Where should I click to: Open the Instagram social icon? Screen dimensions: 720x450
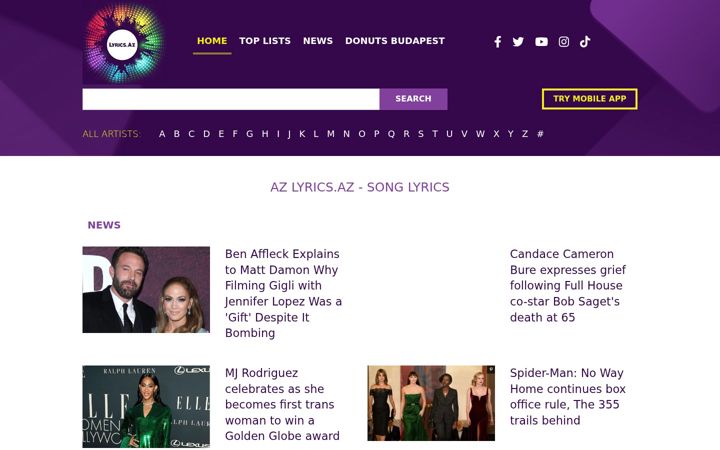click(x=563, y=42)
